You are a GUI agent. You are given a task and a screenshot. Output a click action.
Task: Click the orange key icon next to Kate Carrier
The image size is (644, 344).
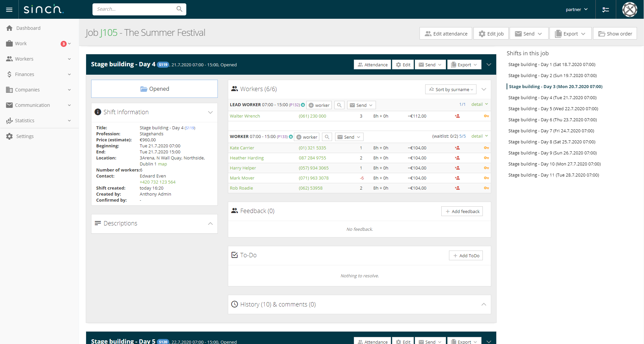[487, 148]
